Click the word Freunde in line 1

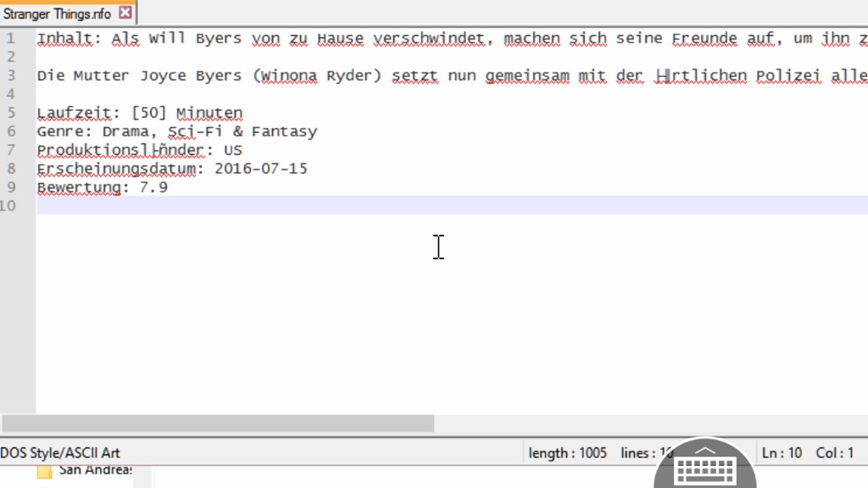pyautogui.click(x=704, y=38)
